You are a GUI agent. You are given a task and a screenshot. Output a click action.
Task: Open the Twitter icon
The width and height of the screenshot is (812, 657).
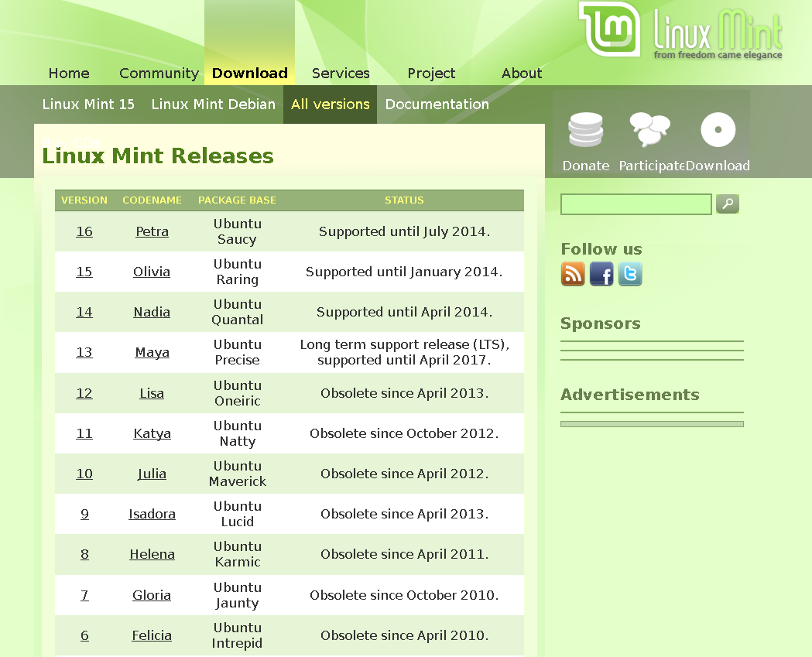point(630,274)
